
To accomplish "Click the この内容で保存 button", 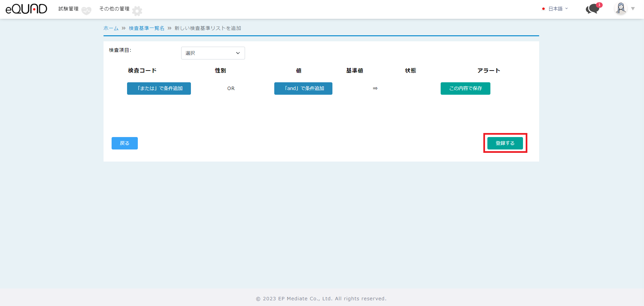I will click(x=465, y=88).
